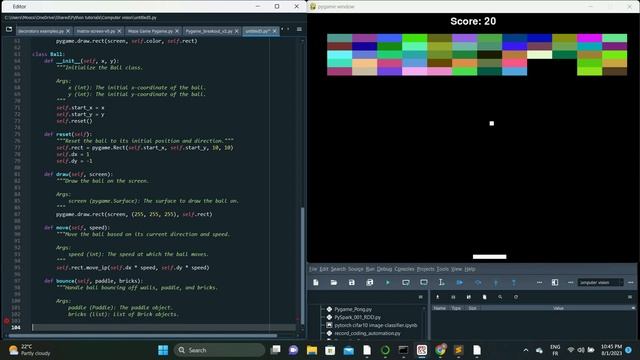Viewport: 640px width, 360px height.
Task: Click the Maximize current pane icon
Action: (555, 282)
